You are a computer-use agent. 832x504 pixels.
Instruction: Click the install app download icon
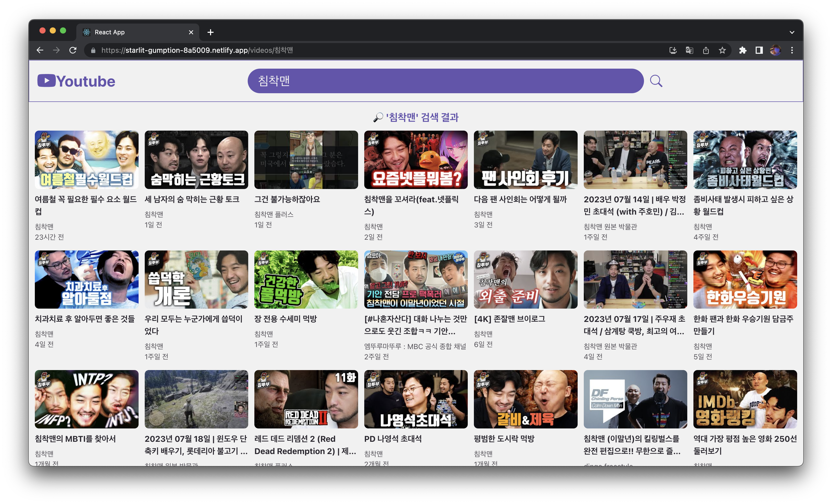(673, 50)
